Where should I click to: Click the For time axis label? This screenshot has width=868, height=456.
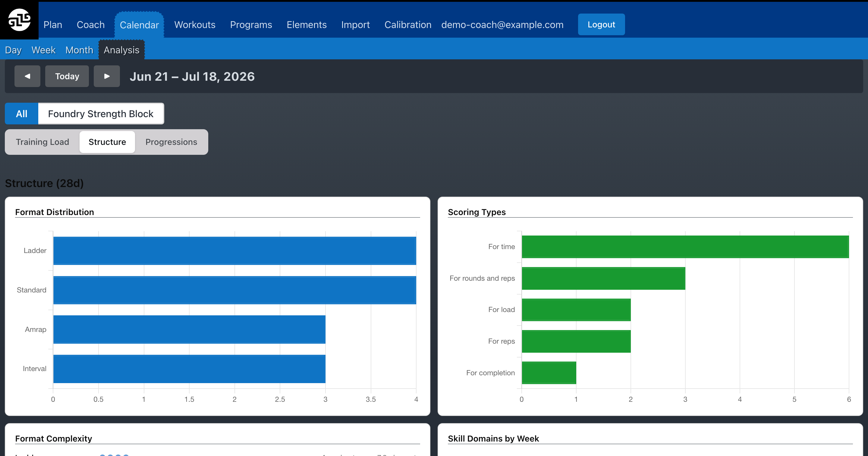point(502,246)
